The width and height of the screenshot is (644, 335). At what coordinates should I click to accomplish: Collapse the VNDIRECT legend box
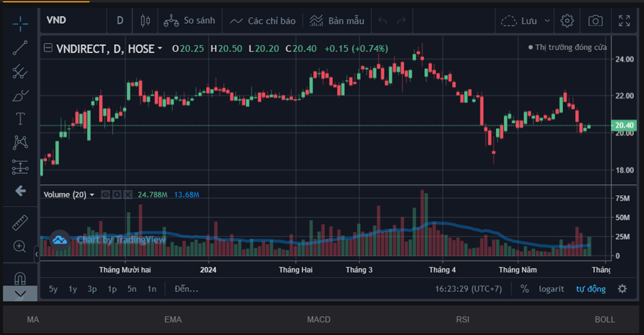(48, 48)
